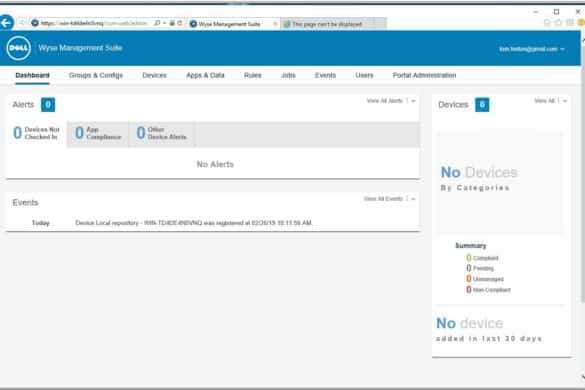Select the Devices Not Checked In filter
The width and height of the screenshot is (585, 390).
click(x=37, y=133)
